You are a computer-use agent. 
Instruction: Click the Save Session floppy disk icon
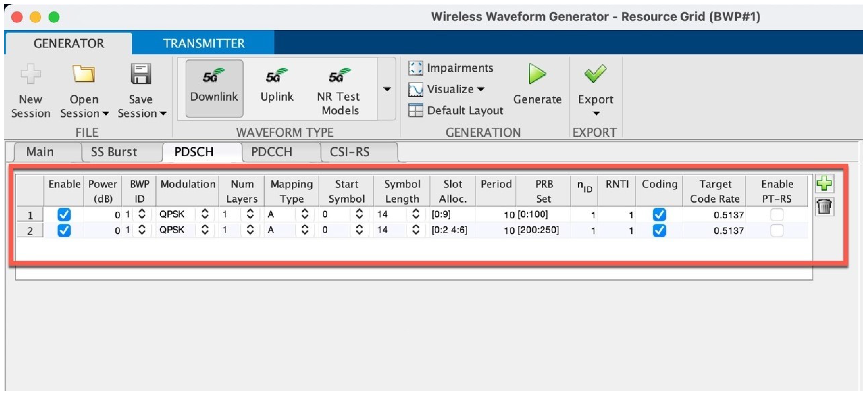(140, 73)
